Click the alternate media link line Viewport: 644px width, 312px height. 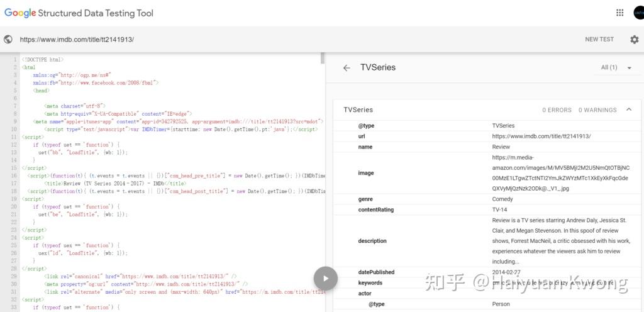(184, 292)
